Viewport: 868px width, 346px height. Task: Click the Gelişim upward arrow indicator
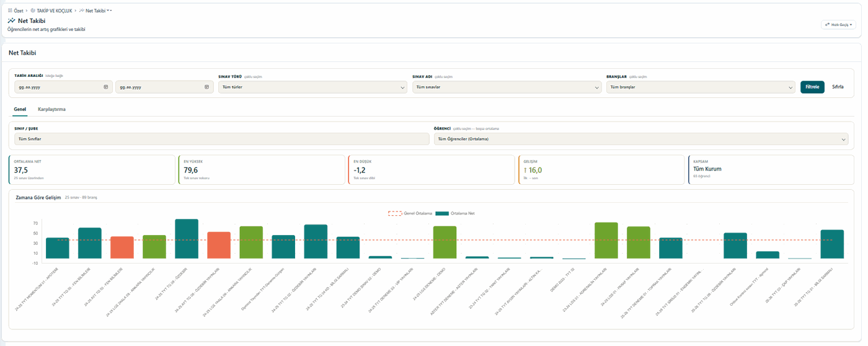pyautogui.click(x=525, y=170)
